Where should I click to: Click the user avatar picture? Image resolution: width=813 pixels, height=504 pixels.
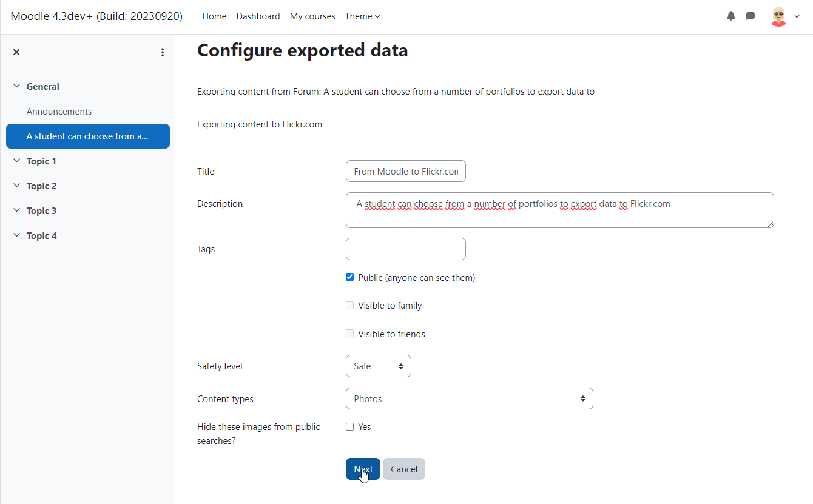coord(778,16)
